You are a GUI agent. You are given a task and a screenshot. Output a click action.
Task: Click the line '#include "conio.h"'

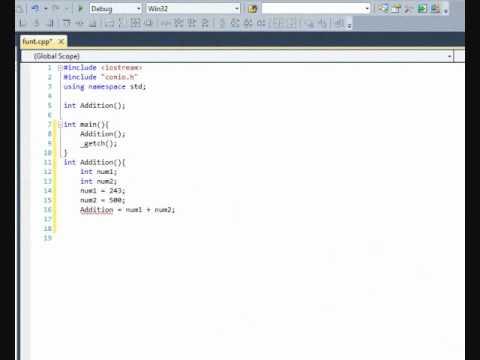tap(101, 77)
